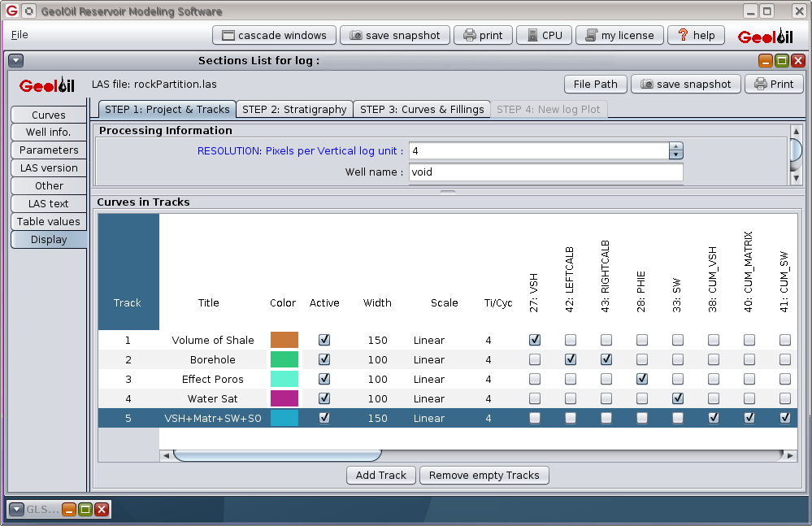
Task: Click the GeolOil logo beside LAS file
Action: pyautogui.click(x=46, y=85)
